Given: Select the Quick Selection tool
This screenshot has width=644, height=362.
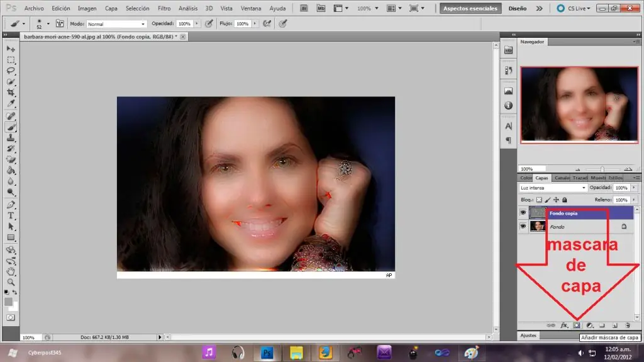Looking at the screenshot, I should (x=11, y=81).
